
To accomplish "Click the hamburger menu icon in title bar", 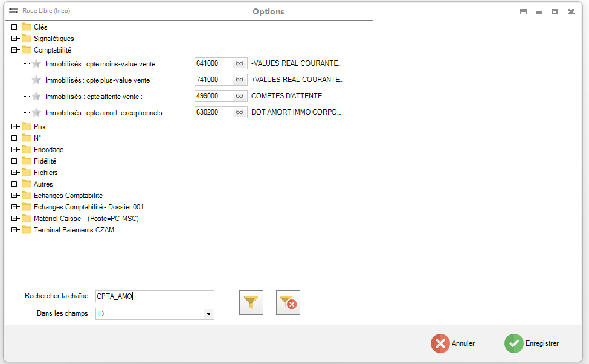I will point(13,11).
